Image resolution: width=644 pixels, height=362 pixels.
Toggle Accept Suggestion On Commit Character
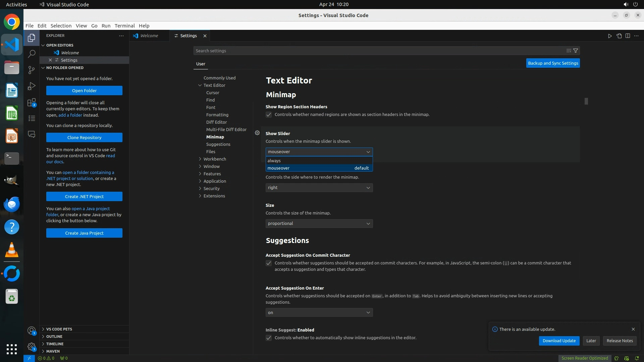pos(269,263)
